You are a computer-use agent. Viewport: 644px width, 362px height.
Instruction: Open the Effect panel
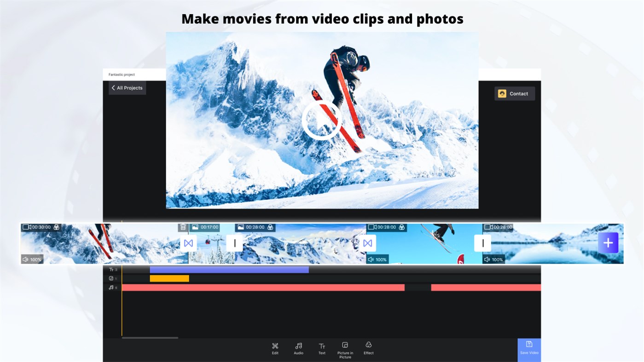coord(368,348)
